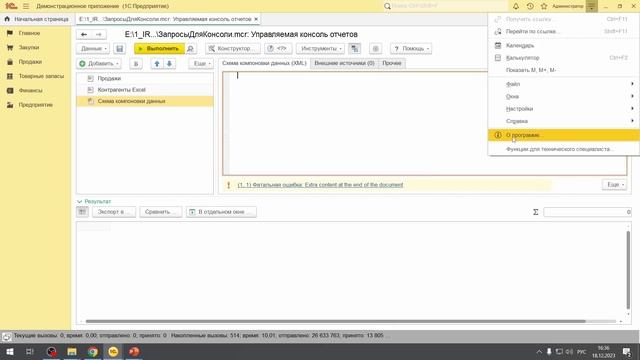Open Chrome from the taskbar
Viewport: 640px width, 360px height.
93,351
